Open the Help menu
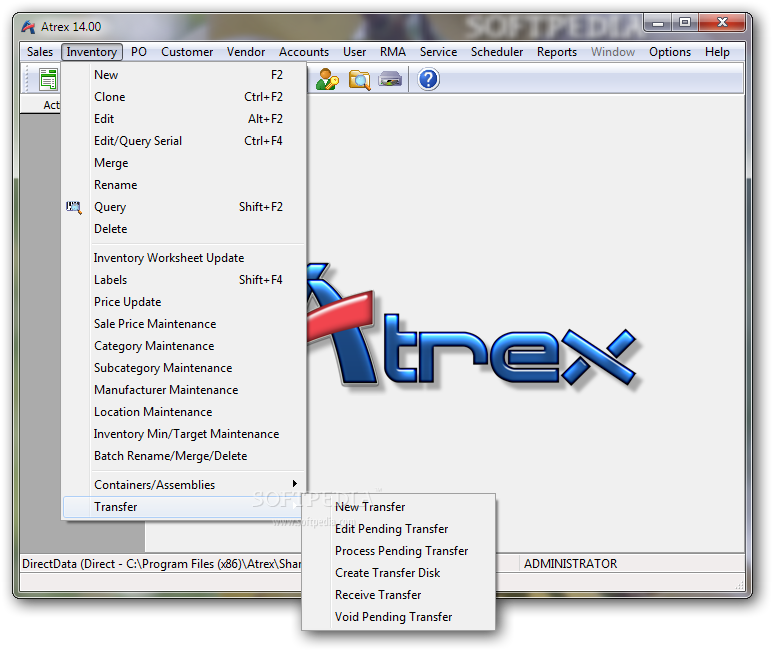Image resolution: width=773 pixels, height=651 pixels. tap(717, 52)
